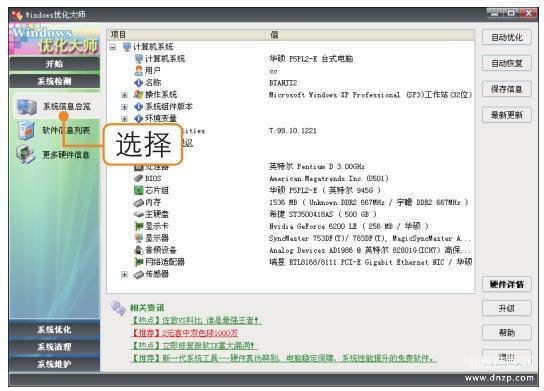Click the 保存信息 button

click(x=507, y=89)
